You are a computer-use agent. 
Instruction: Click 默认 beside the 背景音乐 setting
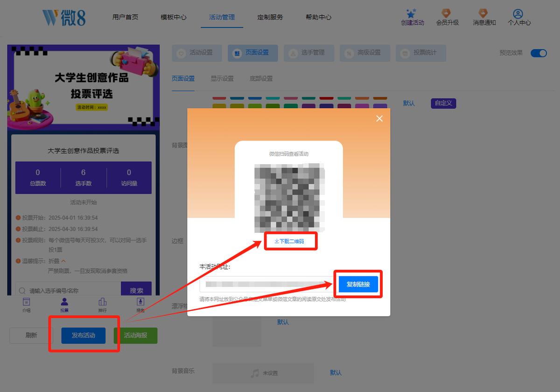coord(336,373)
